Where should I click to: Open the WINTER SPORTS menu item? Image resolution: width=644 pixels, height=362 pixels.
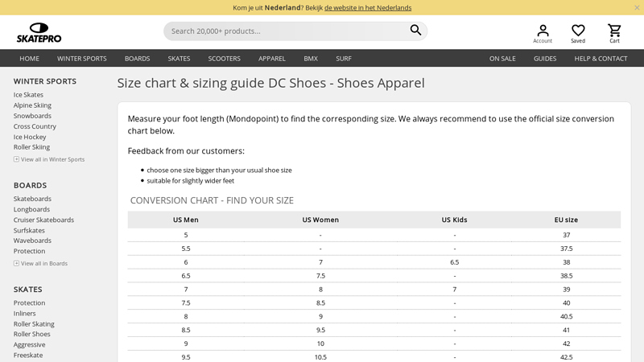click(x=82, y=58)
